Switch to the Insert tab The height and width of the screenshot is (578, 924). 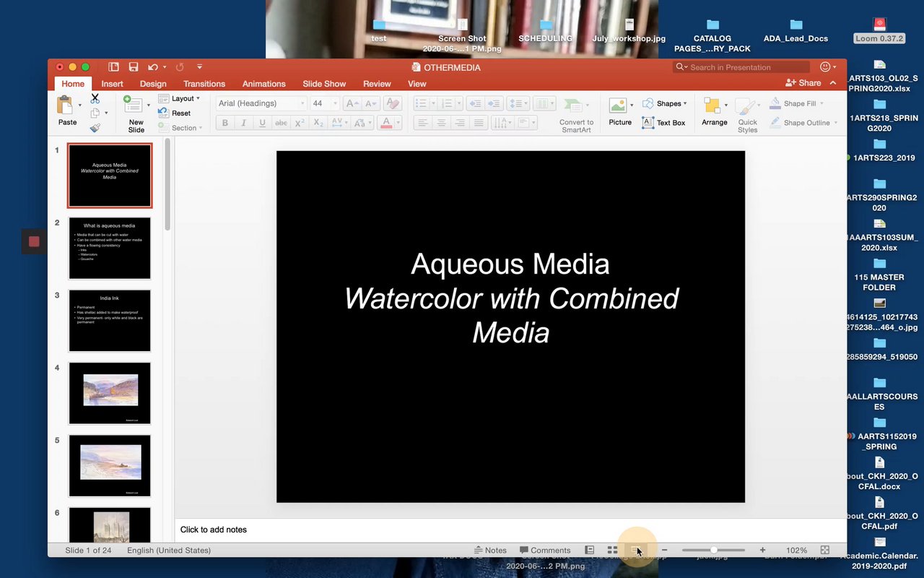coord(112,84)
